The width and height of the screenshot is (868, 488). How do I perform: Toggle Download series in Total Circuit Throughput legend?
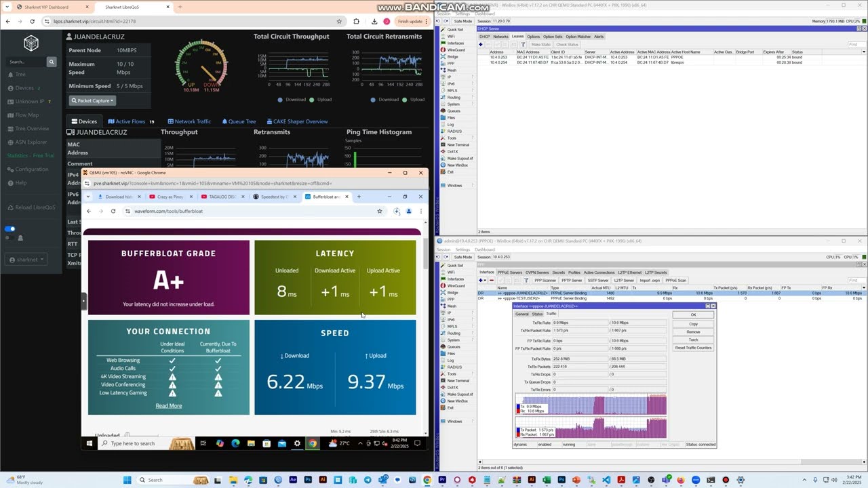coord(292,100)
